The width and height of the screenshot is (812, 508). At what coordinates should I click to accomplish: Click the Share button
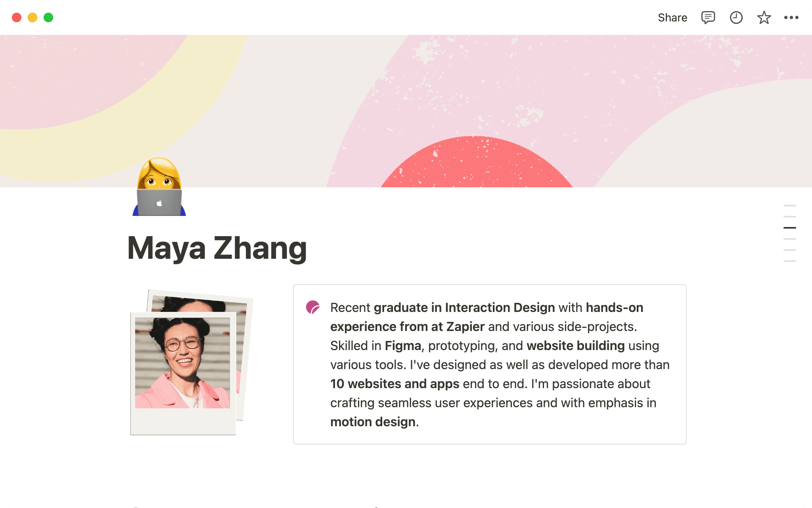coord(672,17)
